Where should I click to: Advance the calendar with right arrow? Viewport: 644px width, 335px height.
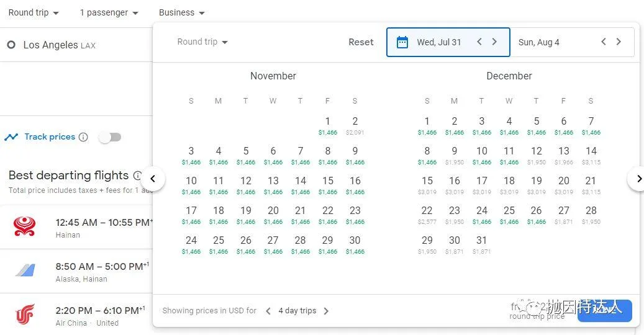coord(638,179)
